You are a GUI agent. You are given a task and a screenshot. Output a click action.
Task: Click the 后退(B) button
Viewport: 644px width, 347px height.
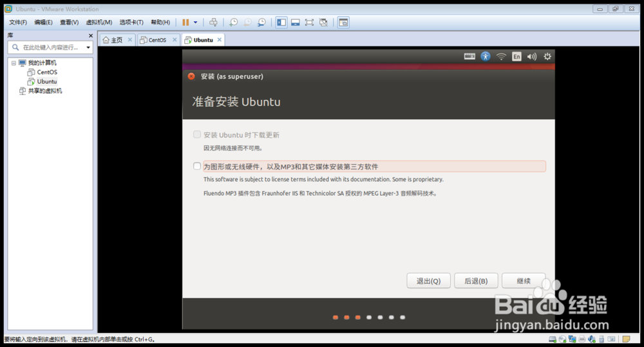[476, 281]
